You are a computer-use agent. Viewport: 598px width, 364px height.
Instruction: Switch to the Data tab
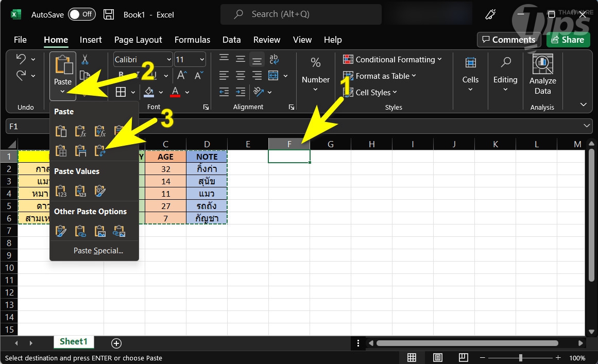point(231,40)
